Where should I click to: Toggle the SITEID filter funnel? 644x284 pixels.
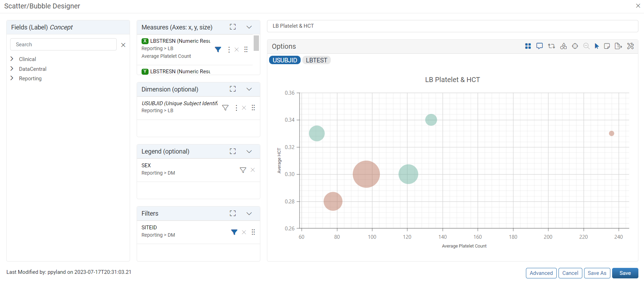click(x=234, y=232)
